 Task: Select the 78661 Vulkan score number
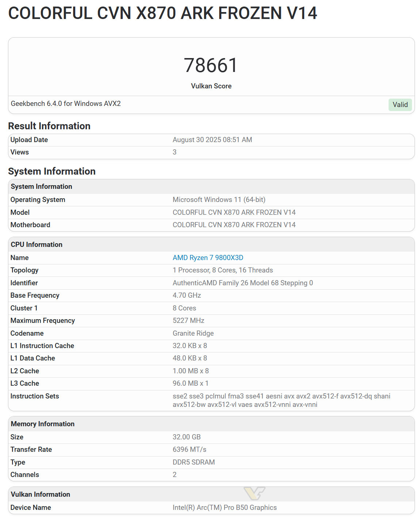click(211, 65)
